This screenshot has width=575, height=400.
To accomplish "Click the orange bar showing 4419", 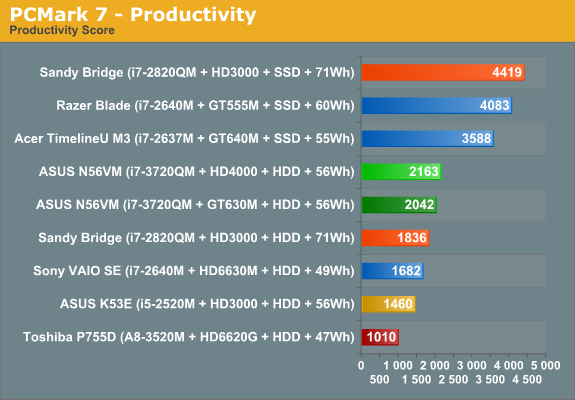I will tap(443, 73).
